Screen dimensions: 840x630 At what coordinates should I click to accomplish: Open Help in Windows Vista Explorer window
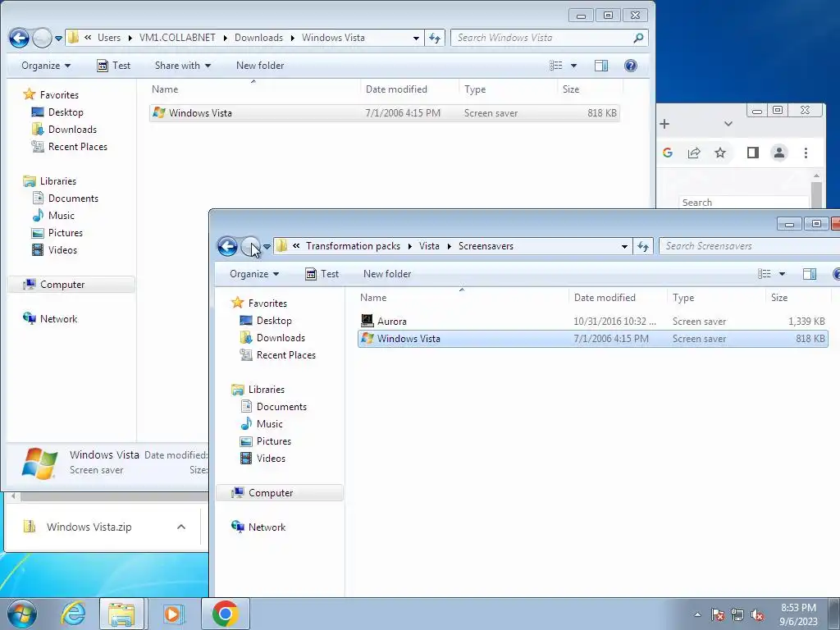pyautogui.click(x=631, y=66)
